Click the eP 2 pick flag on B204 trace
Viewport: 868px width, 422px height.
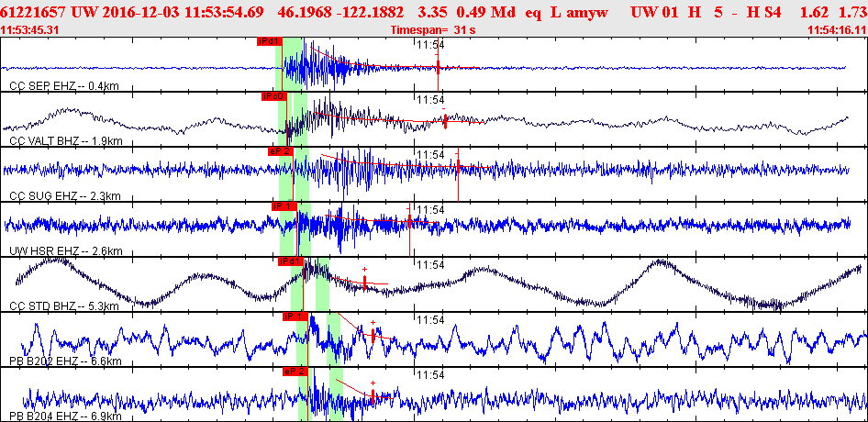pyautogui.click(x=295, y=371)
